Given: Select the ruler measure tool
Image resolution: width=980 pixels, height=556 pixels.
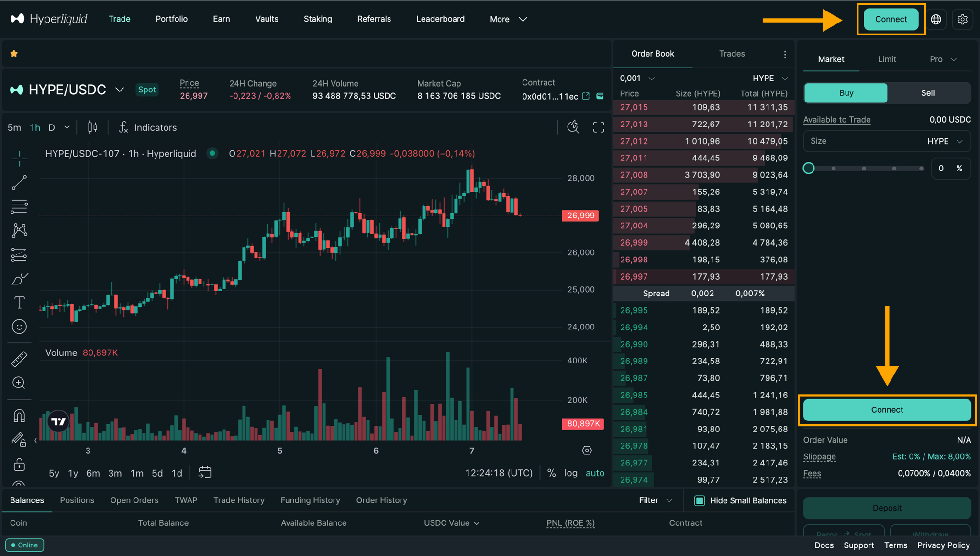Looking at the screenshot, I should pyautogui.click(x=19, y=359).
